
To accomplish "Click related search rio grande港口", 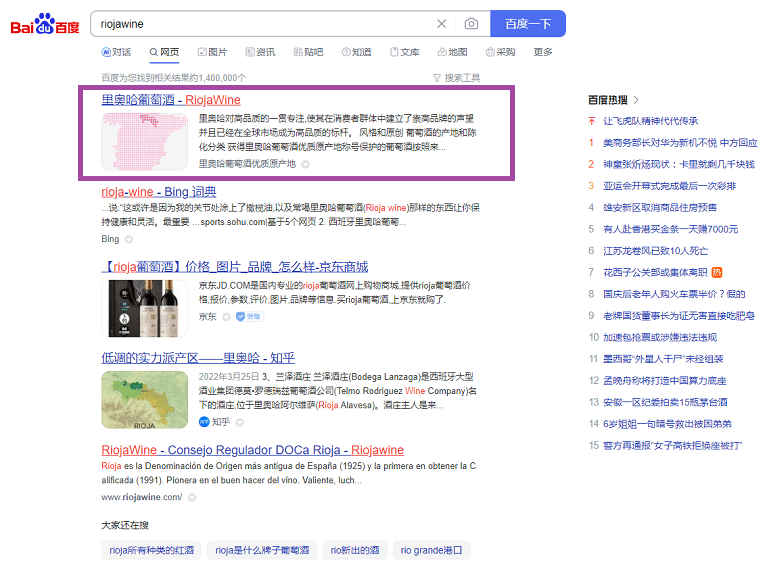I will 431,550.
